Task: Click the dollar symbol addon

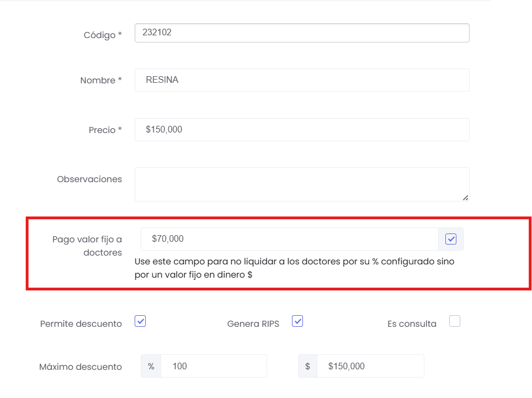Action: point(307,366)
